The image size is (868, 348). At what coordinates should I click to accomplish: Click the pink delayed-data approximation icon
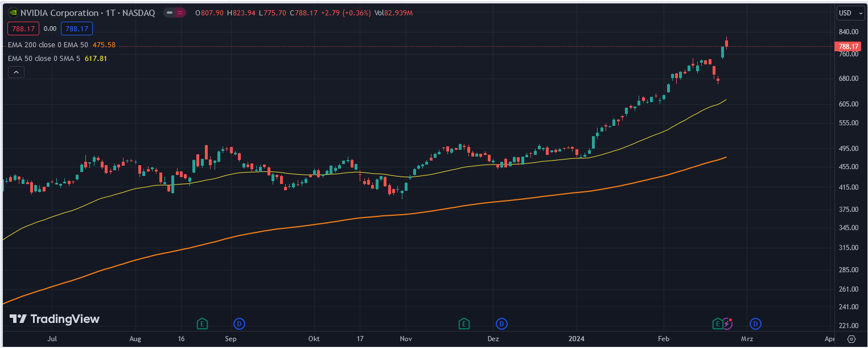click(180, 13)
